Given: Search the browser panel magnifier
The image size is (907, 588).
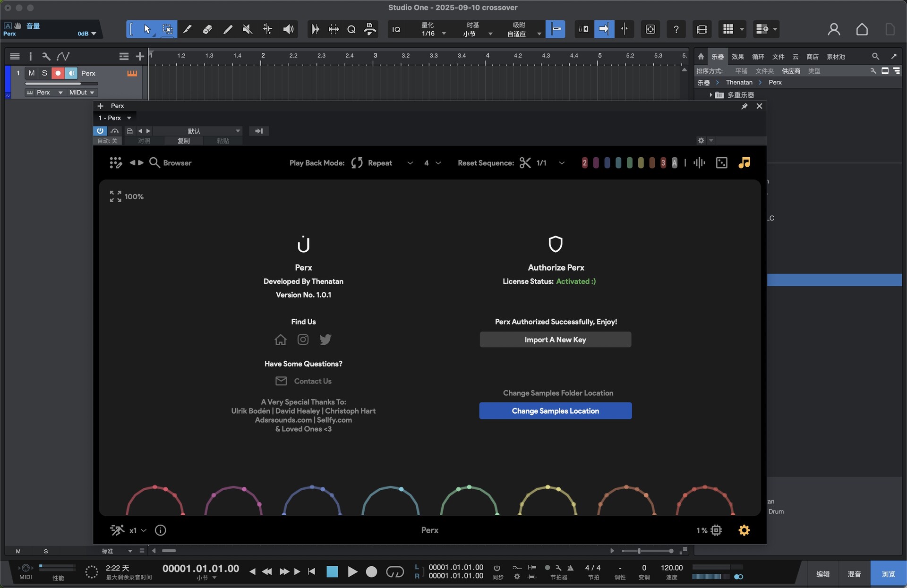Looking at the screenshot, I should (x=875, y=57).
